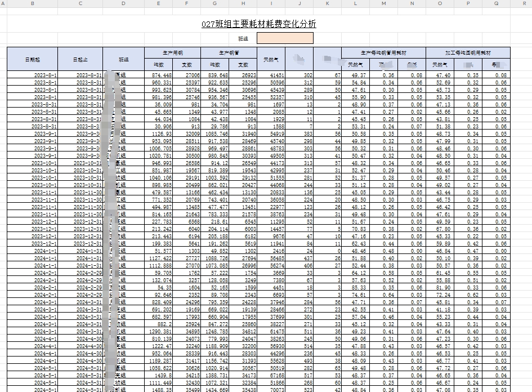Select the title 027班组主要耗材耗费变化分析
532x392 pixels.
click(258, 24)
